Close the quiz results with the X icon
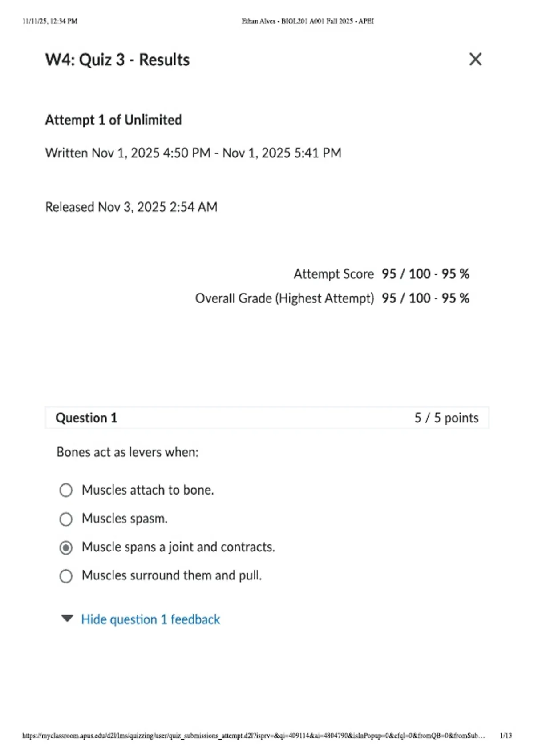Screen dimensions: 534x756 coord(475,59)
